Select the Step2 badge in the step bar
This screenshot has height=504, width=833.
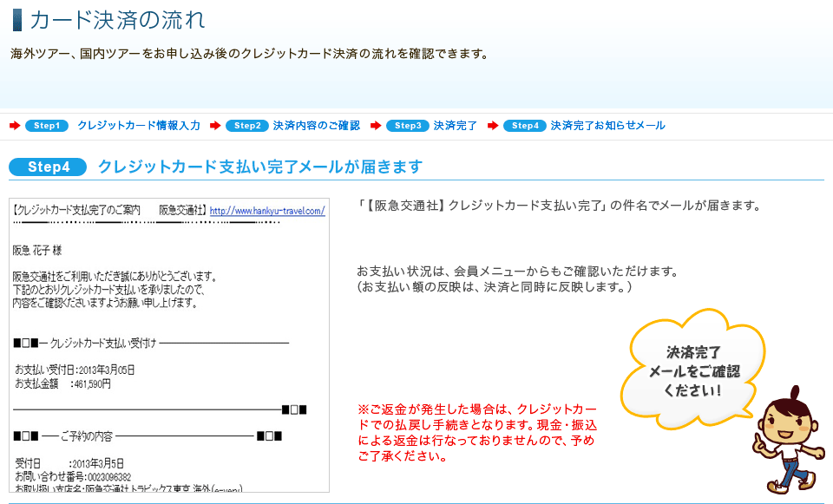[x=247, y=126]
